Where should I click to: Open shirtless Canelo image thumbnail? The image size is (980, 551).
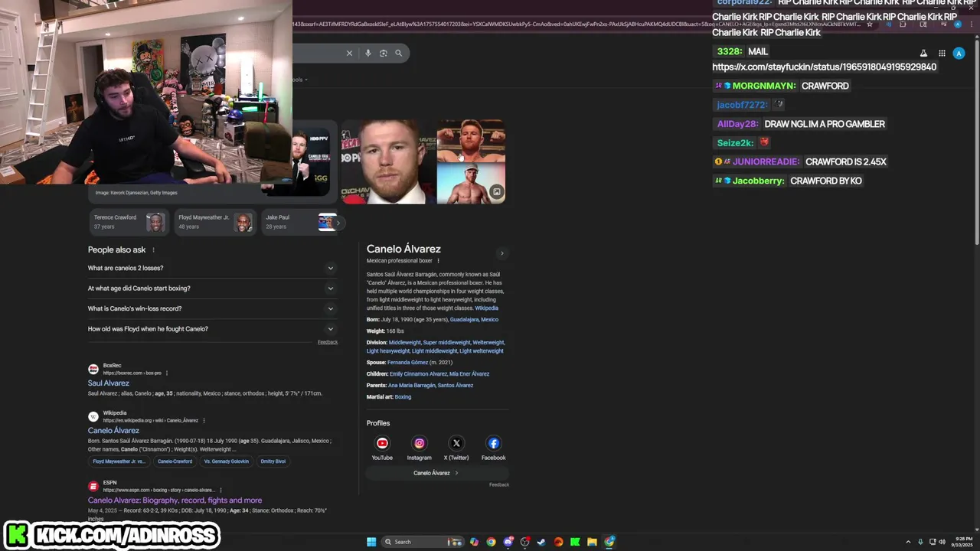point(471,184)
